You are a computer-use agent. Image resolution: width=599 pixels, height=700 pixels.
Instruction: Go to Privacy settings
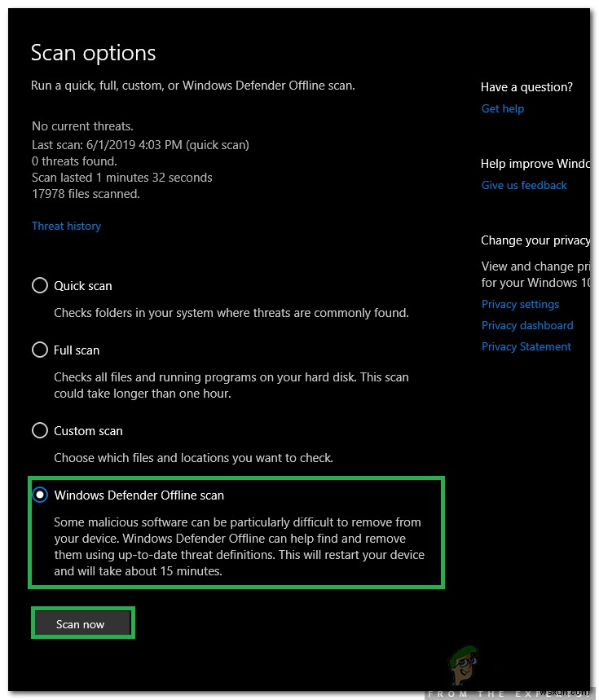pyautogui.click(x=520, y=304)
